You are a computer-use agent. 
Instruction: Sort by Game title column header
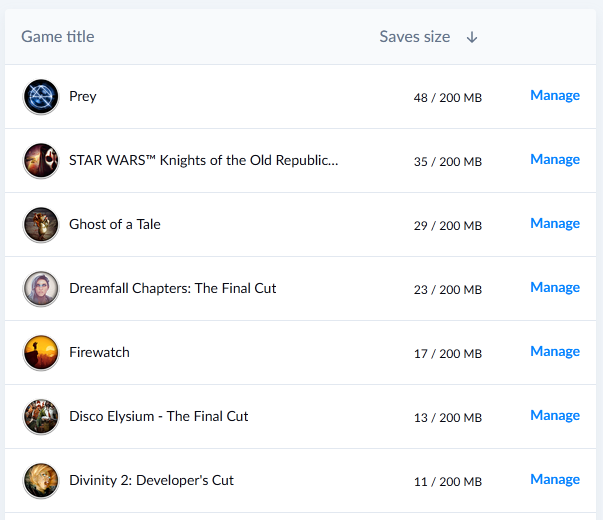click(x=58, y=37)
